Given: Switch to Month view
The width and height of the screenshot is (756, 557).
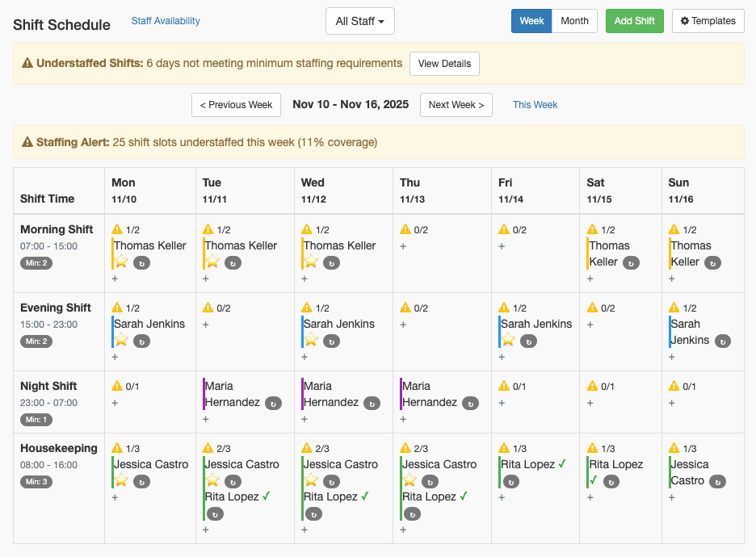Looking at the screenshot, I should point(574,21).
